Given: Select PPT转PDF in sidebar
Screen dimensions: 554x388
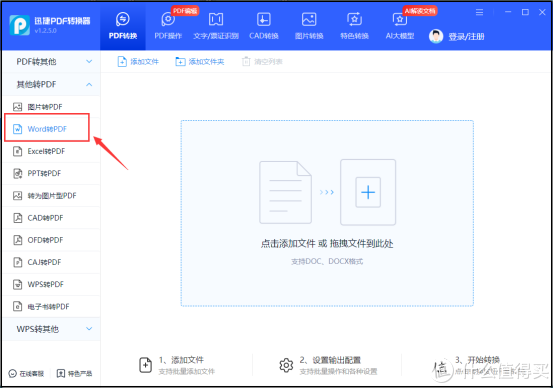Looking at the screenshot, I should 52,174.
